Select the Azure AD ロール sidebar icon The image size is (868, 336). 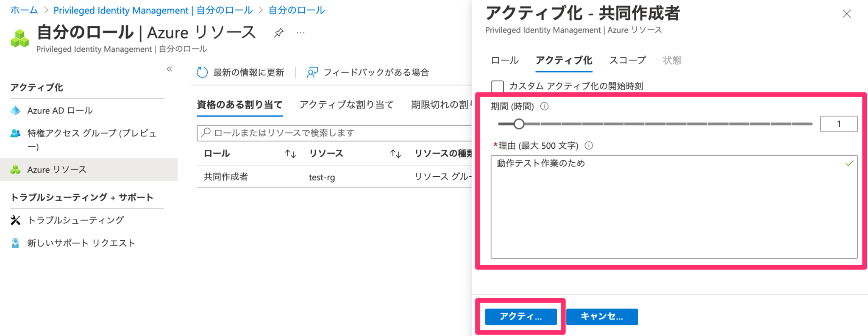[16, 110]
